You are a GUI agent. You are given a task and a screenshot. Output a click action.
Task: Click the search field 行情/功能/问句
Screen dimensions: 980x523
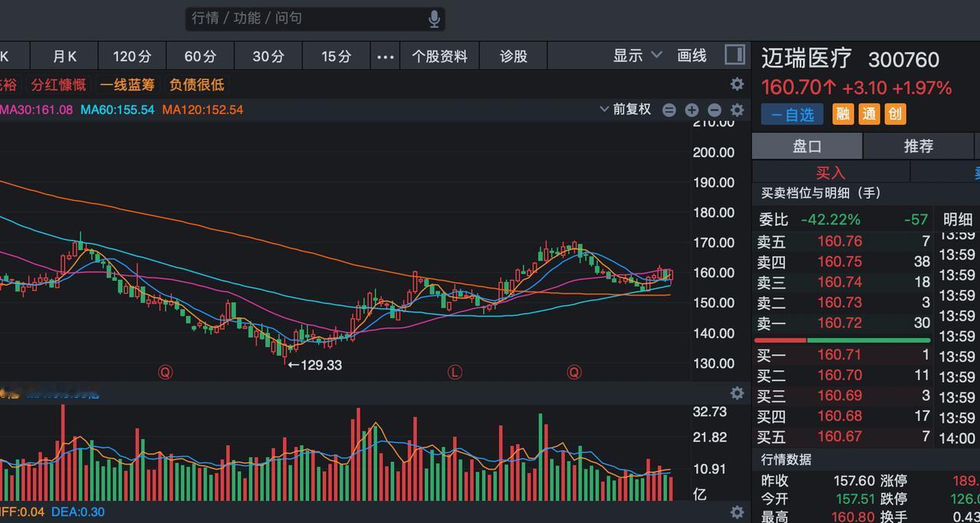[x=315, y=18]
